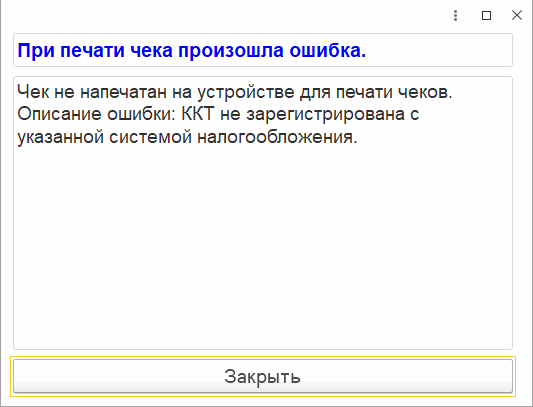The image size is (533, 407).
Task: Click the text line 'Чек не напечатан'
Action: 92,92
